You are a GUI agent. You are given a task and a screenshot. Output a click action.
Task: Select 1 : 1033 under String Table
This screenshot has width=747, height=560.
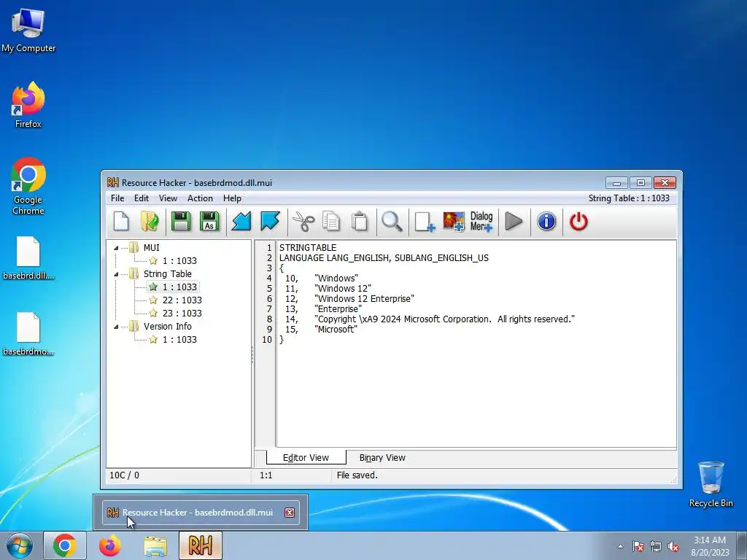pos(179,287)
